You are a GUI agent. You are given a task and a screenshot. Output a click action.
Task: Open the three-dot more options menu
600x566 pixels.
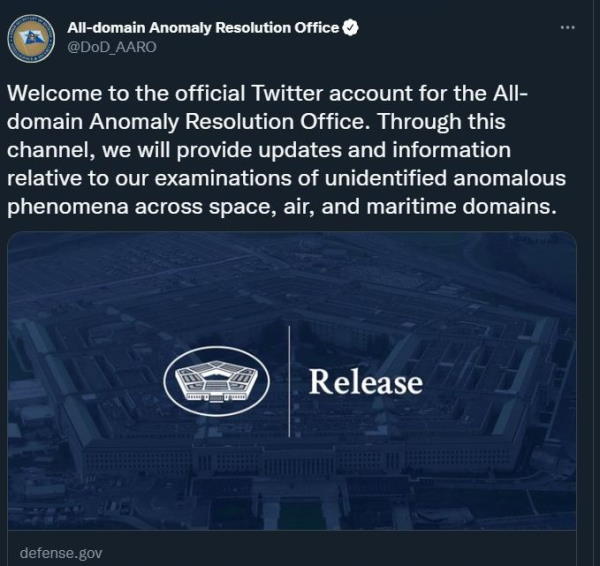pyautogui.click(x=567, y=27)
